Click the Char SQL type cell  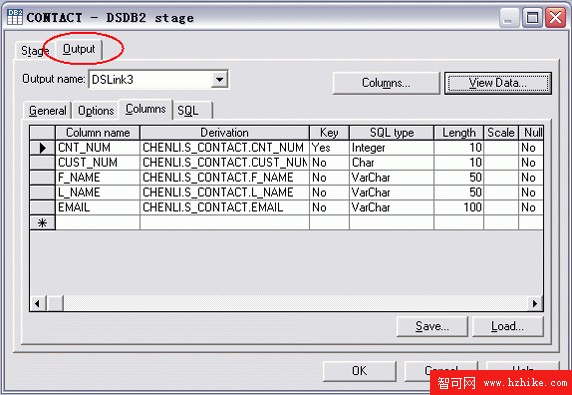391,163
